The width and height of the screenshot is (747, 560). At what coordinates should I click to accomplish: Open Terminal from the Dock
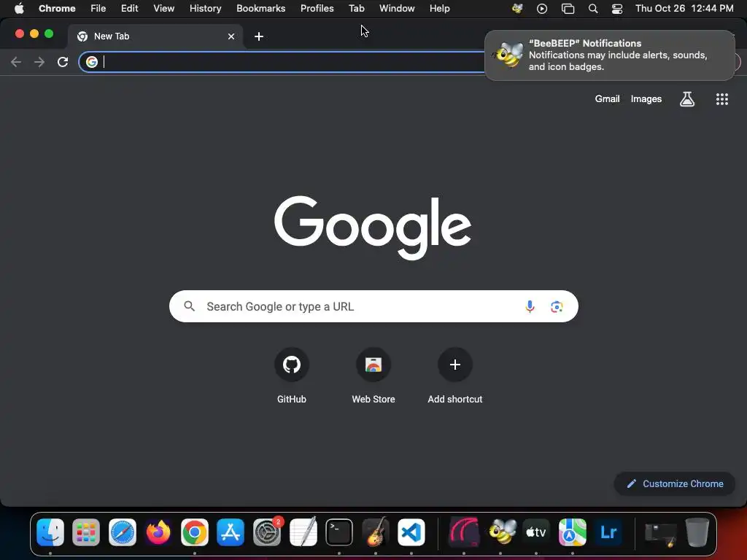[339, 532]
